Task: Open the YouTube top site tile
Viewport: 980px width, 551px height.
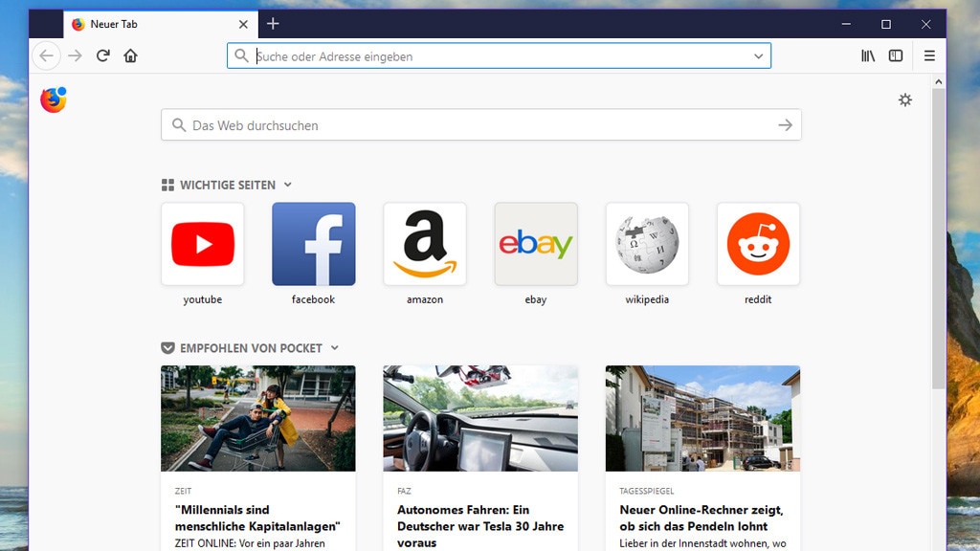Action: point(202,244)
